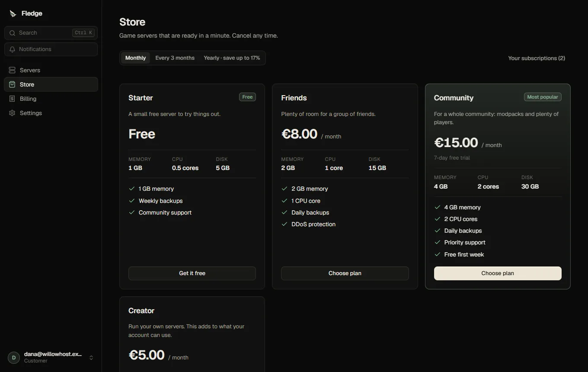Click the Billing receipt icon

pyautogui.click(x=12, y=99)
